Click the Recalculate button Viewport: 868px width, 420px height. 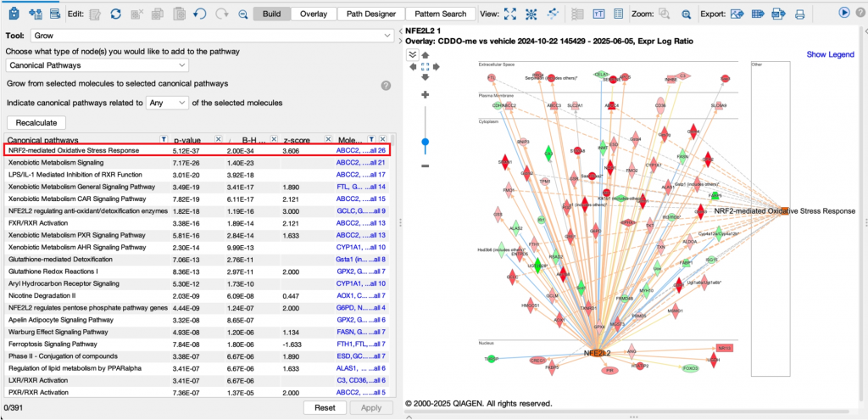36,122
